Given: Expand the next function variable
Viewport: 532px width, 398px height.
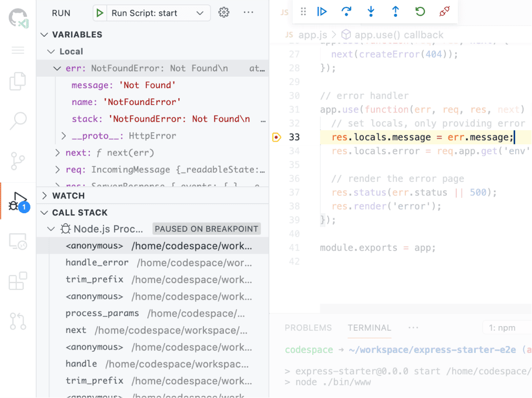Looking at the screenshot, I should [x=57, y=153].
